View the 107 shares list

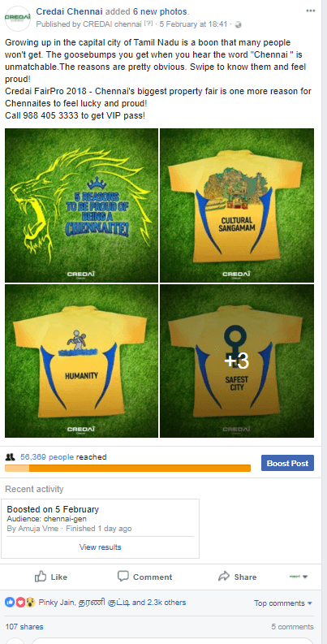(x=24, y=627)
